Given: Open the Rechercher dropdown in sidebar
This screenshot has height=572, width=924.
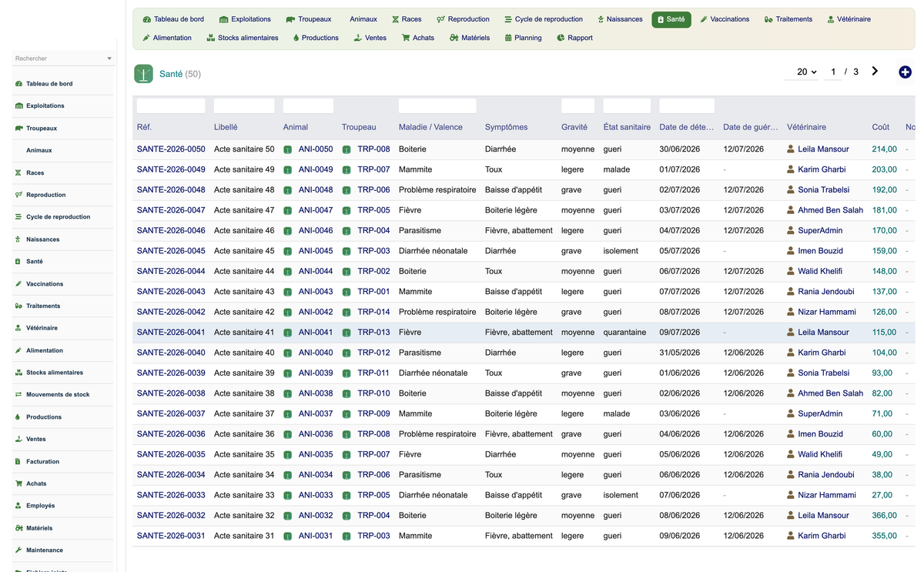Looking at the screenshot, I should click(x=64, y=59).
